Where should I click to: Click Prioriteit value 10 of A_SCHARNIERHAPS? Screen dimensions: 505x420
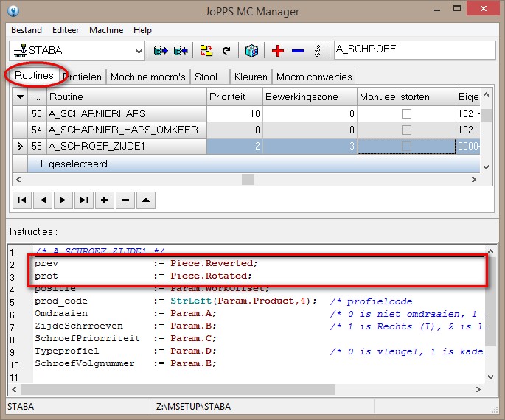click(x=234, y=113)
